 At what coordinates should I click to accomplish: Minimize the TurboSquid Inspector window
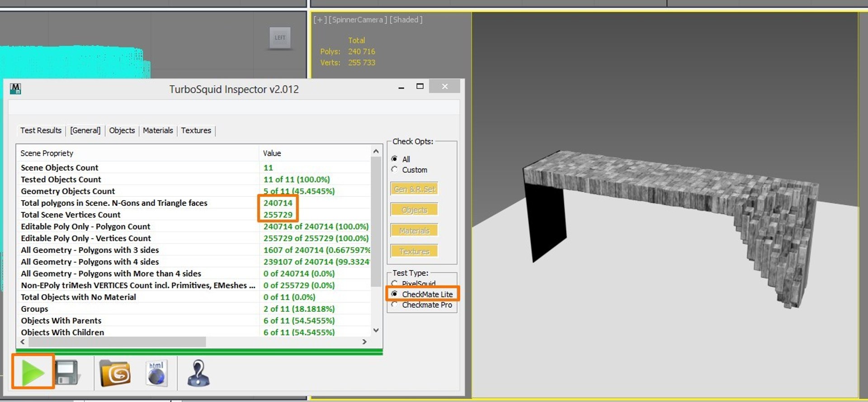(x=401, y=87)
